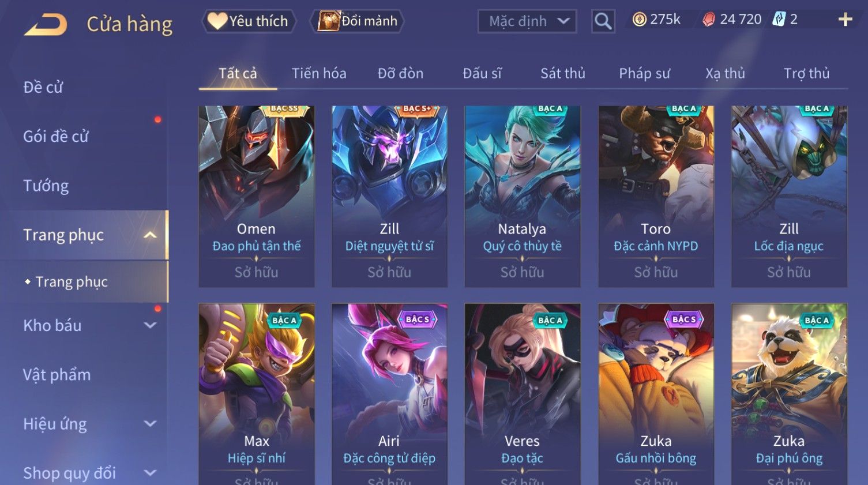Expand the Hiệu ứng sidebar section
The image size is (868, 485).
[x=150, y=424]
